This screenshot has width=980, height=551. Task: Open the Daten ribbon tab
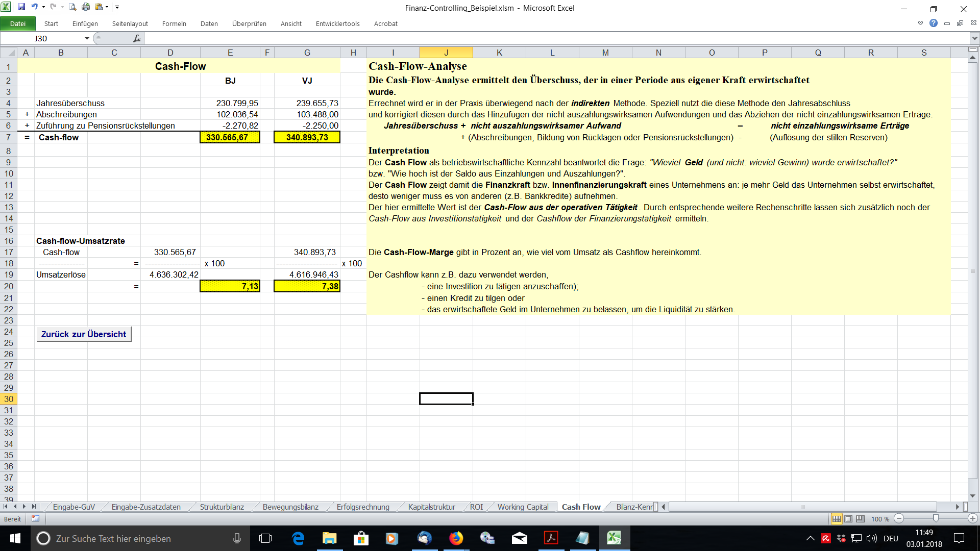pyautogui.click(x=209, y=23)
